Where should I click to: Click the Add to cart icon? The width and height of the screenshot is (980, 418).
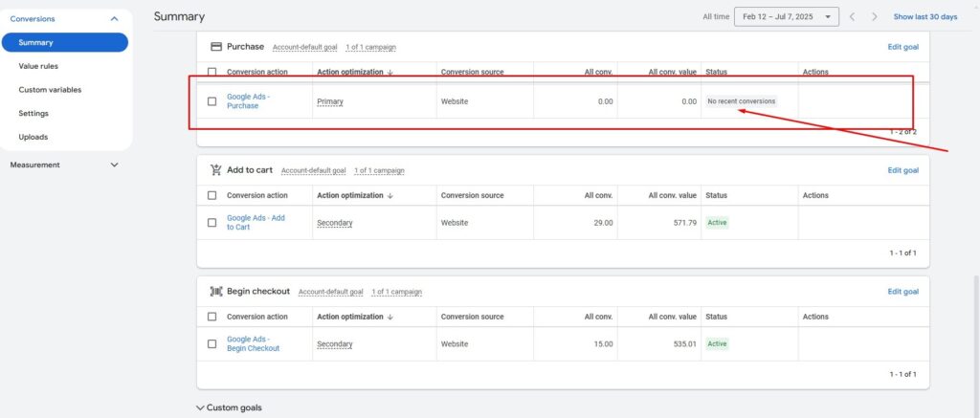point(216,170)
